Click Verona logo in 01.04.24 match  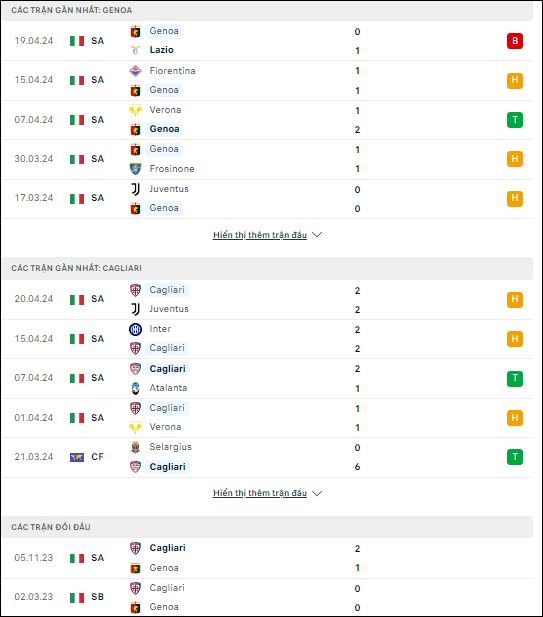[135, 427]
